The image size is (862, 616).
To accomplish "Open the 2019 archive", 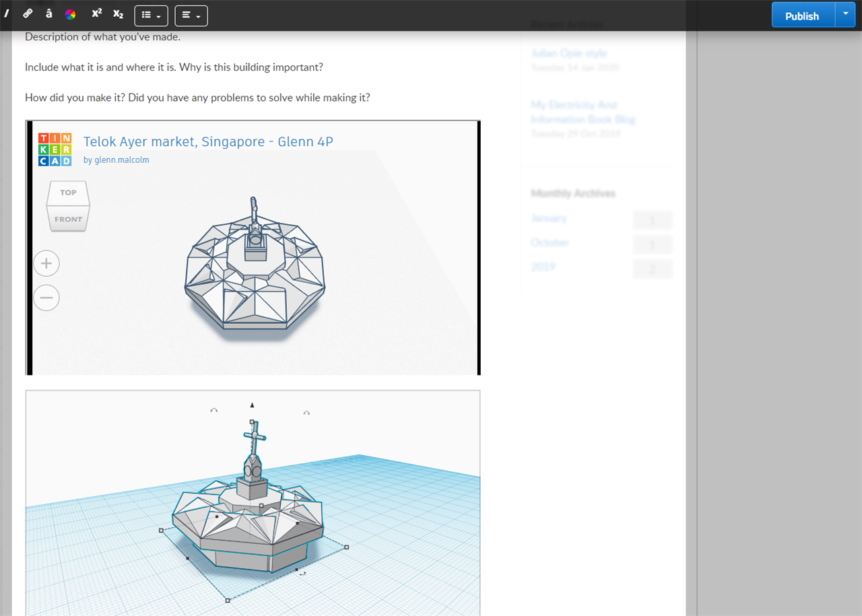I will (x=543, y=267).
